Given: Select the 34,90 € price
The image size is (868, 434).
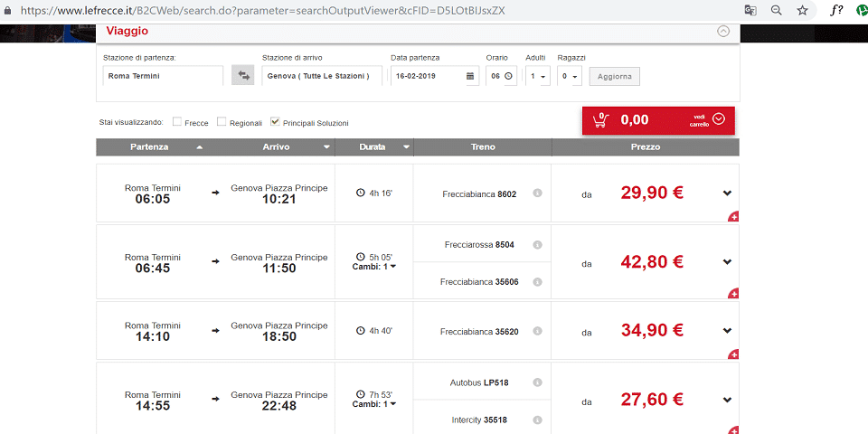Looking at the screenshot, I should coord(652,331).
